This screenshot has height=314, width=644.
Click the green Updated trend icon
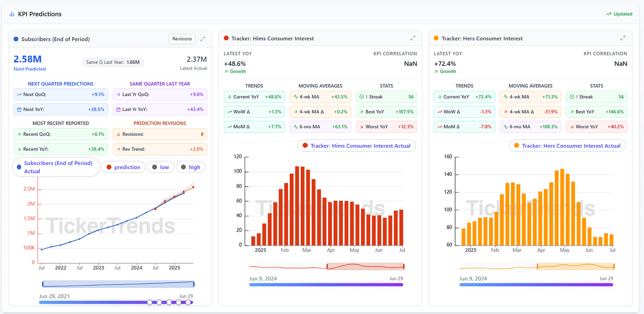[x=609, y=14]
